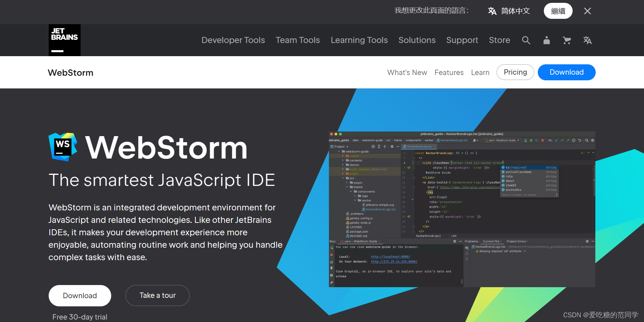
Task: Open the user account icon
Action: pyautogui.click(x=546, y=41)
